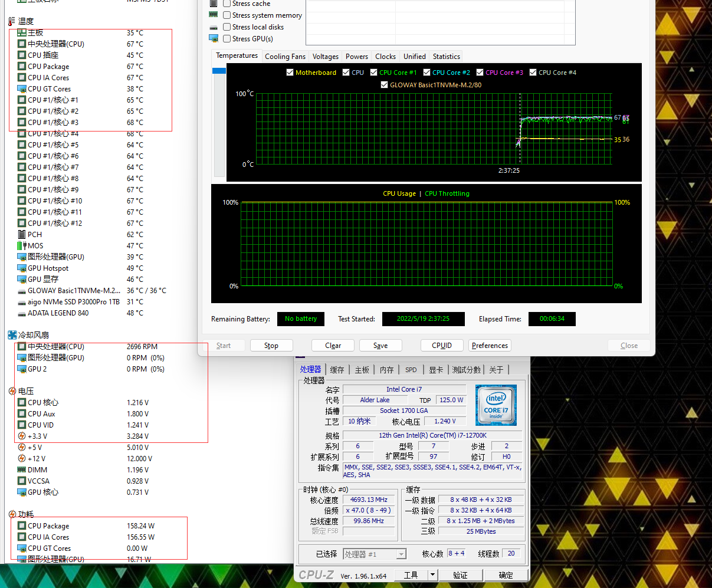Enable the Stress GPU(s) checkbox

(227, 39)
